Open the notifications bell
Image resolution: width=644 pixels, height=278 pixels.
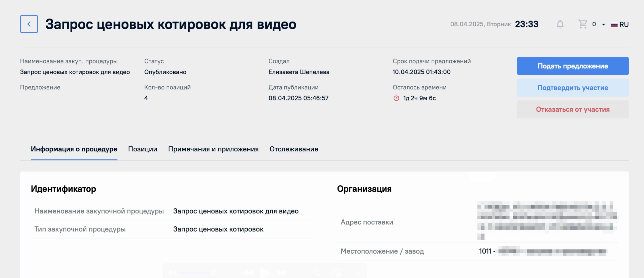(560, 24)
